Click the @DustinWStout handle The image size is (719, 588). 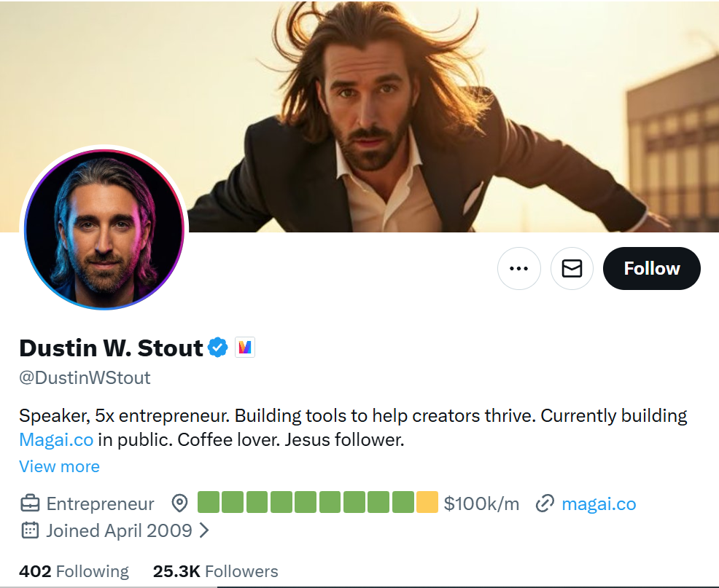coord(85,377)
